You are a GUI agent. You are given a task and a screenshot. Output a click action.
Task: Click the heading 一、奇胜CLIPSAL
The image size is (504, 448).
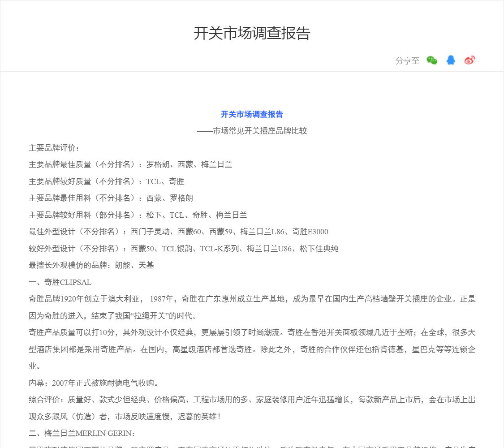click(x=60, y=282)
